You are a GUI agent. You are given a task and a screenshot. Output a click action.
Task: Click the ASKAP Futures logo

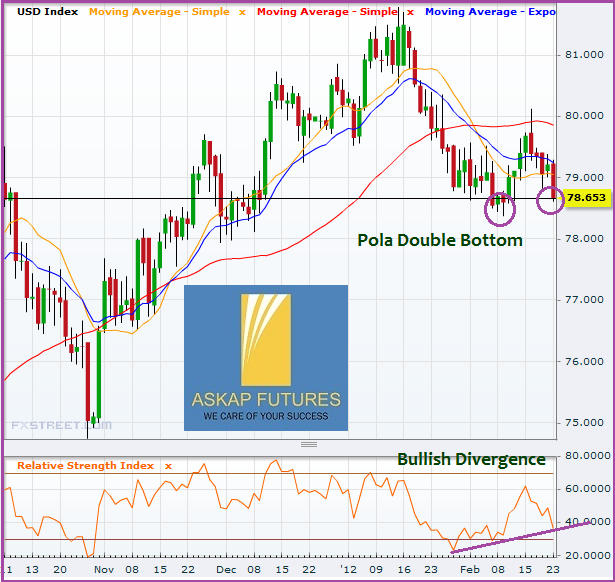266,358
